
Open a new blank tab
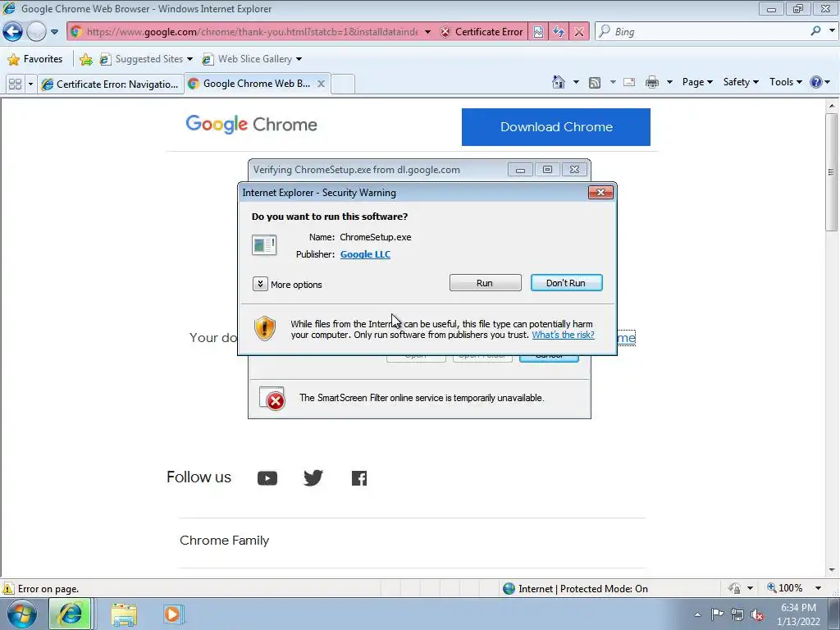tap(343, 84)
